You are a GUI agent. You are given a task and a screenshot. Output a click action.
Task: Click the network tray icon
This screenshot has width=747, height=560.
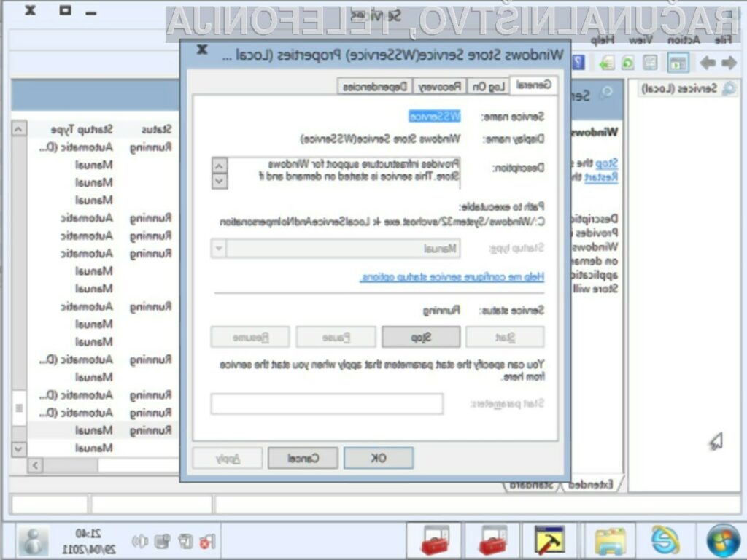[163, 541]
